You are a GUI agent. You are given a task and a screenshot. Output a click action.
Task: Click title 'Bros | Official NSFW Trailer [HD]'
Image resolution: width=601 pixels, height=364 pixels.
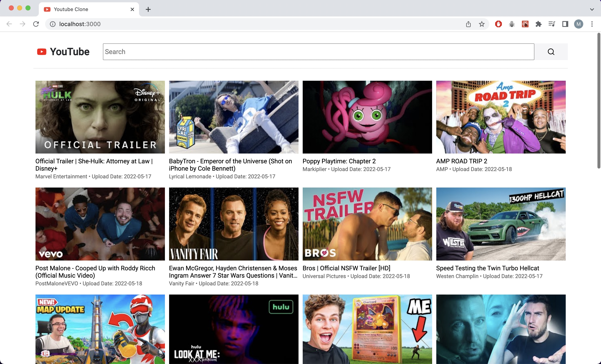[x=346, y=268]
